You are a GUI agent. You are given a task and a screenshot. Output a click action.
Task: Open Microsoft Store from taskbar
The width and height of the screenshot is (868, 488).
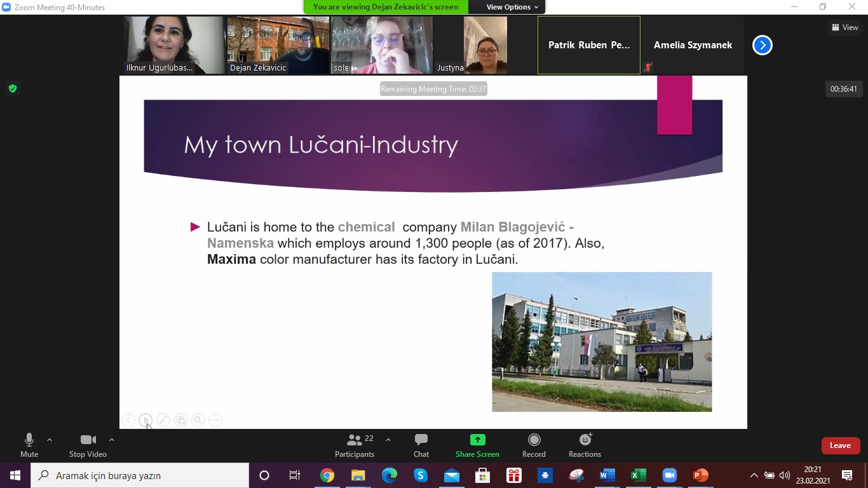[x=482, y=475]
